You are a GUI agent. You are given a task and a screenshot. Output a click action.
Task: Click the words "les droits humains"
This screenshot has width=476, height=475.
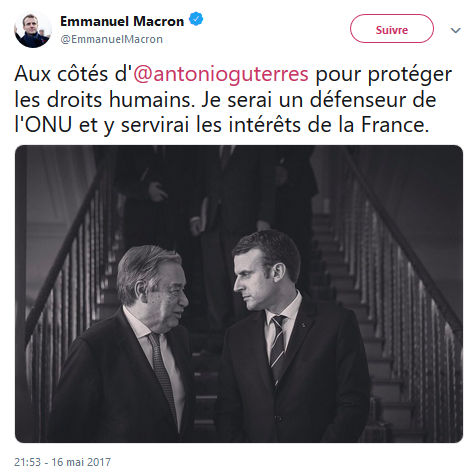click(105, 100)
